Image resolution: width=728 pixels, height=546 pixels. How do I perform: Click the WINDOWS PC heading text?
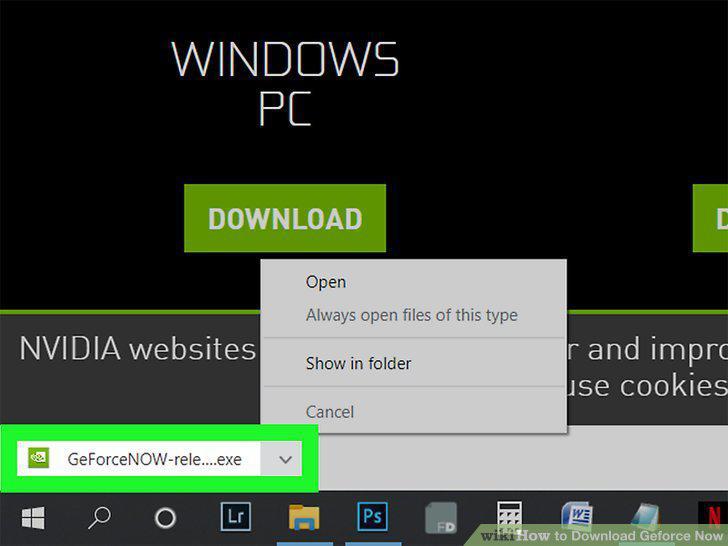[285, 84]
